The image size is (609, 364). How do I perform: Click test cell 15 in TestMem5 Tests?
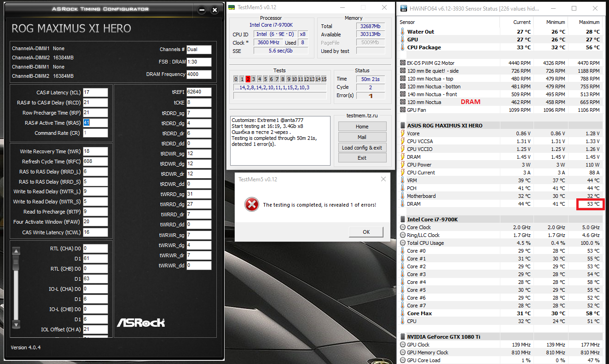[324, 79]
